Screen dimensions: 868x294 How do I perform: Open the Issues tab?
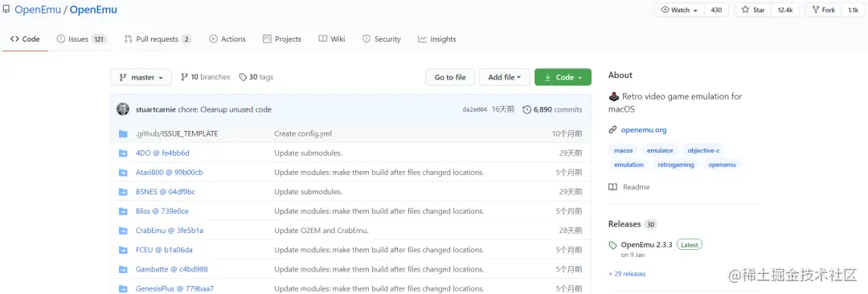[81, 39]
